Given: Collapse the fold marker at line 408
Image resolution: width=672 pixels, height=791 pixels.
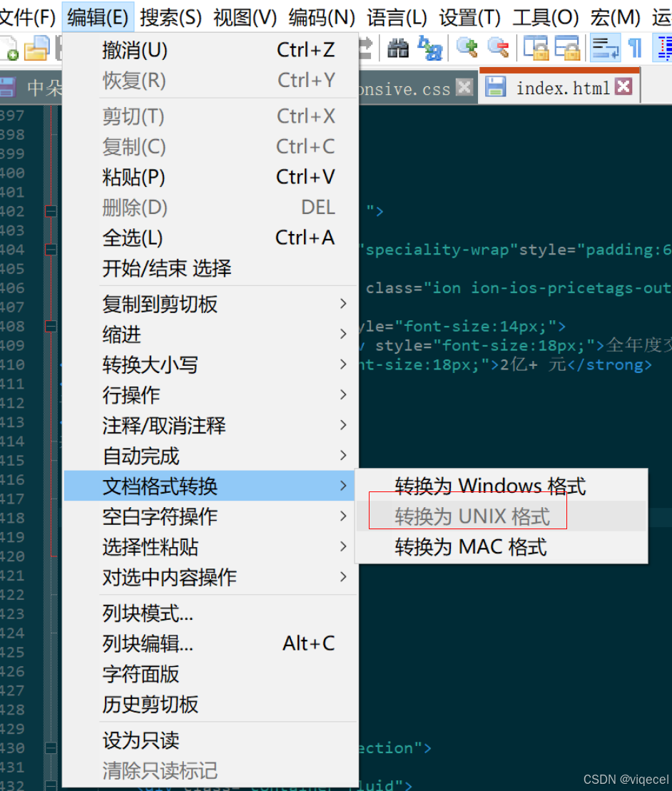Looking at the screenshot, I should (51, 326).
